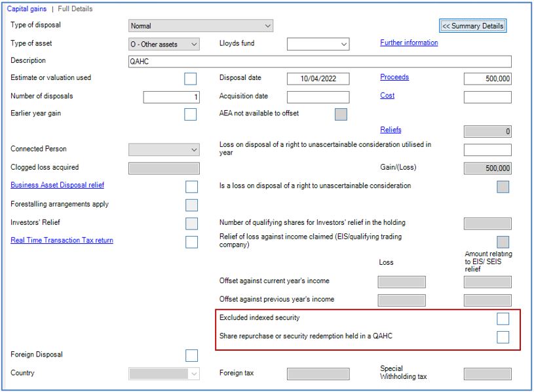
Task: Select the Full Details tab
Action: coord(75,9)
